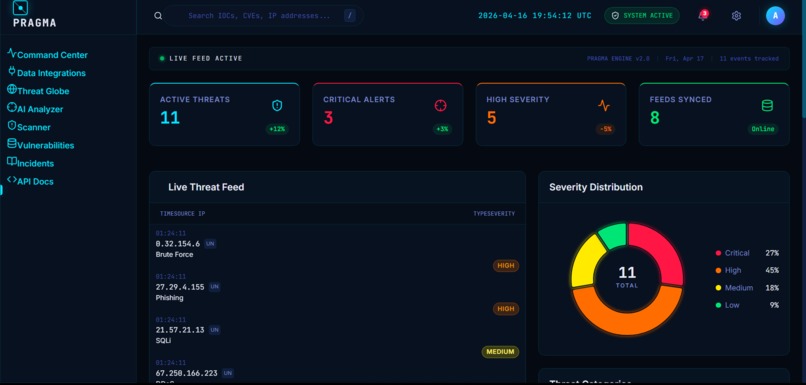
Task: Open the user avatar A
Action: tap(775, 16)
